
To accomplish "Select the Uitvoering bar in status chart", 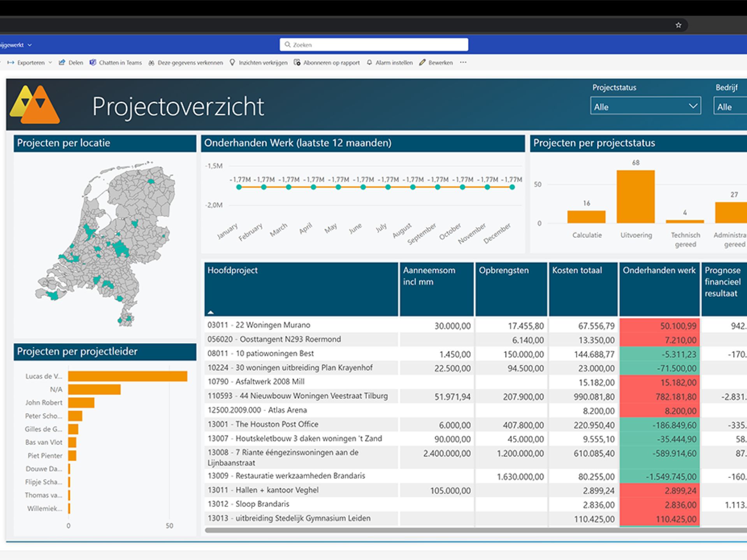I will pos(635,197).
